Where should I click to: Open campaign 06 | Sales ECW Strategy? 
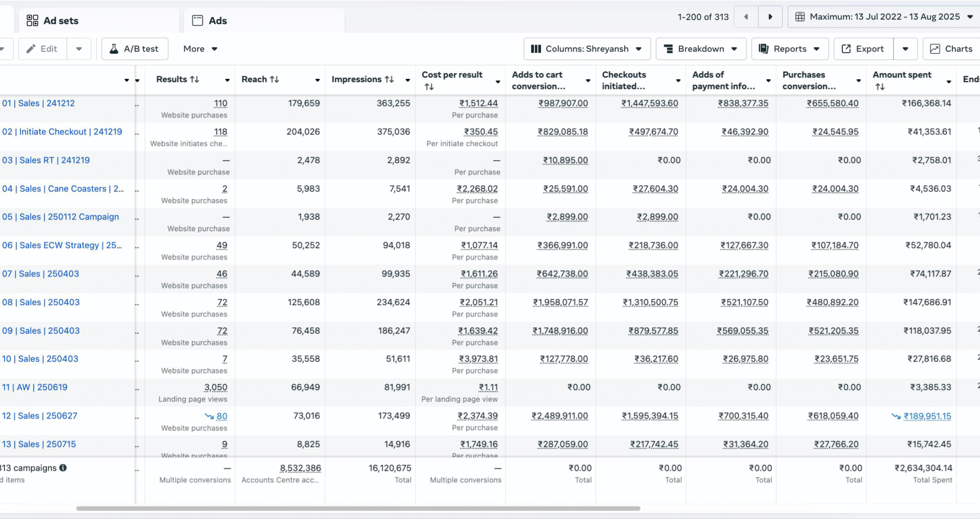62,245
